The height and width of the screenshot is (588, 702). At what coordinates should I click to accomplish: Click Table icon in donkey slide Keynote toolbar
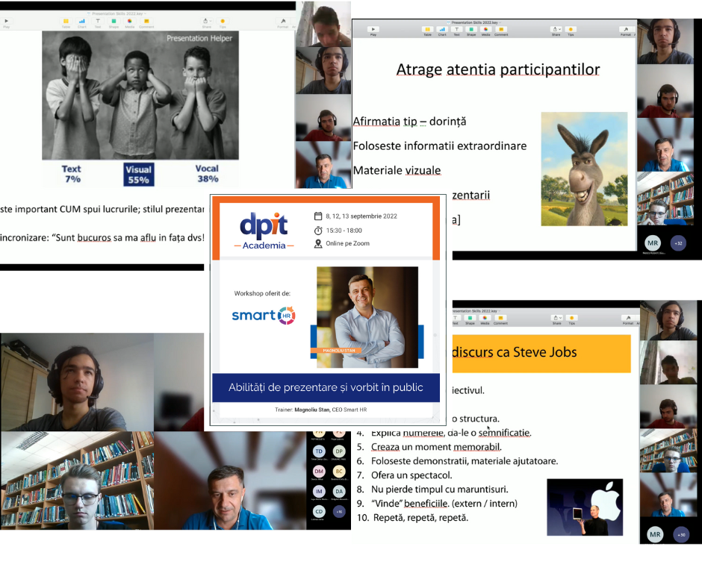tap(428, 30)
